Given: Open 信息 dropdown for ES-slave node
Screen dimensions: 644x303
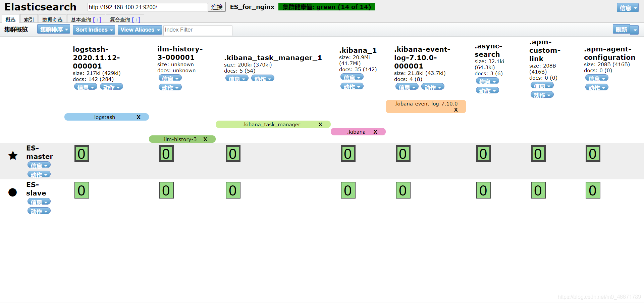Looking at the screenshot, I should (39, 202).
